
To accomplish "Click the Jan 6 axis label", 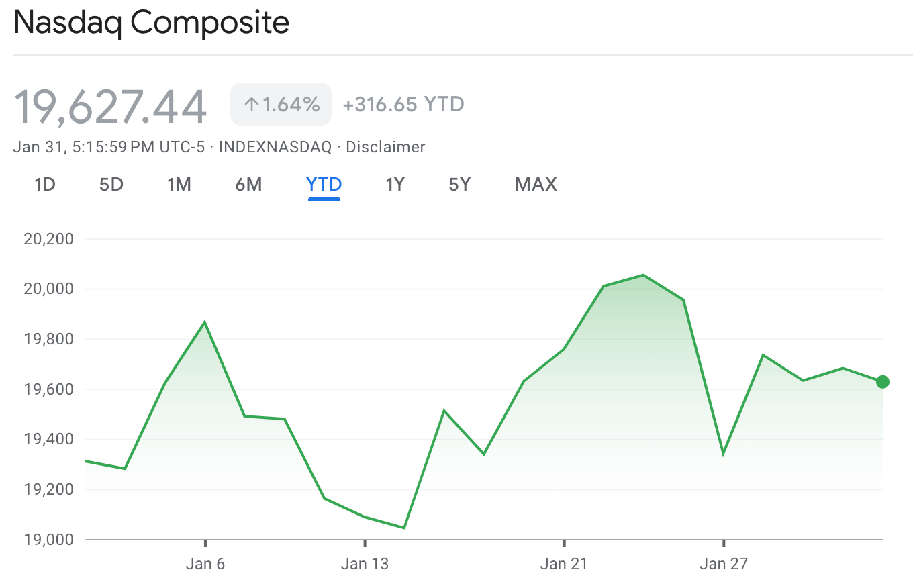I will [x=205, y=564].
